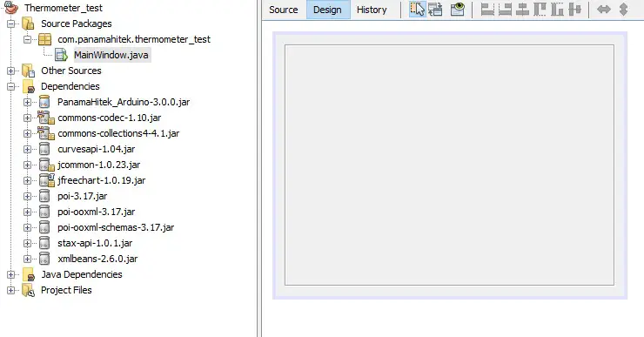Expand curvesapi-1.04.jar node
Image resolution: width=644 pixels, height=337 pixels.
click(27, 149)
